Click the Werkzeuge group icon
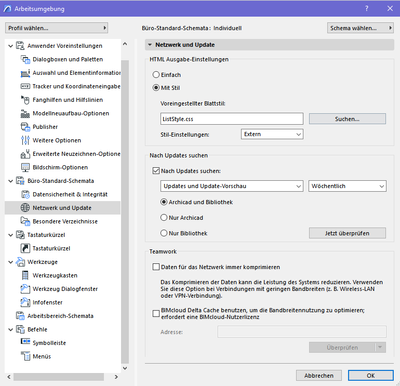 click(20, 262)
